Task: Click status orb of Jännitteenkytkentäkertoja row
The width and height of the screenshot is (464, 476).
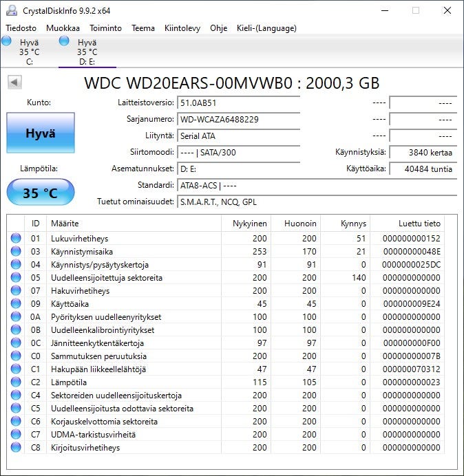Action: coord(16,343)
